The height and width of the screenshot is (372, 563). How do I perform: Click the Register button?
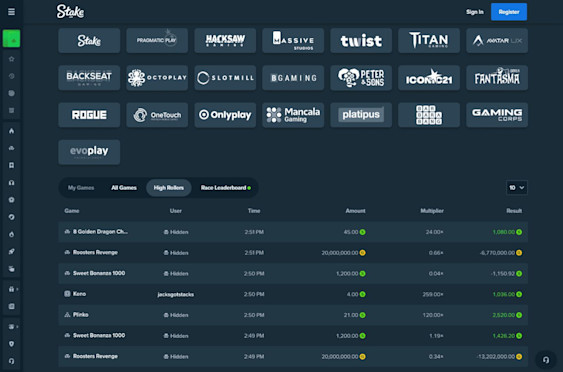click(509, 12)
